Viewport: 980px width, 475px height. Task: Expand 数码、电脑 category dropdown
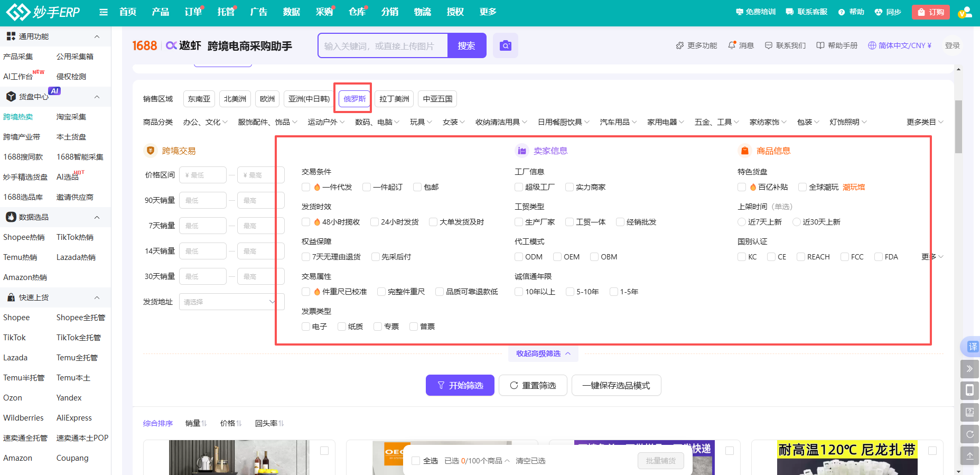377,122
